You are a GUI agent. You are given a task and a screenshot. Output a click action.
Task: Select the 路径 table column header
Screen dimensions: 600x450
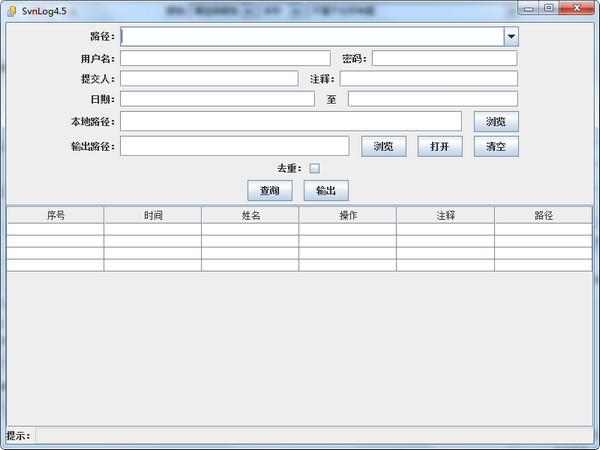coord(543,215)
